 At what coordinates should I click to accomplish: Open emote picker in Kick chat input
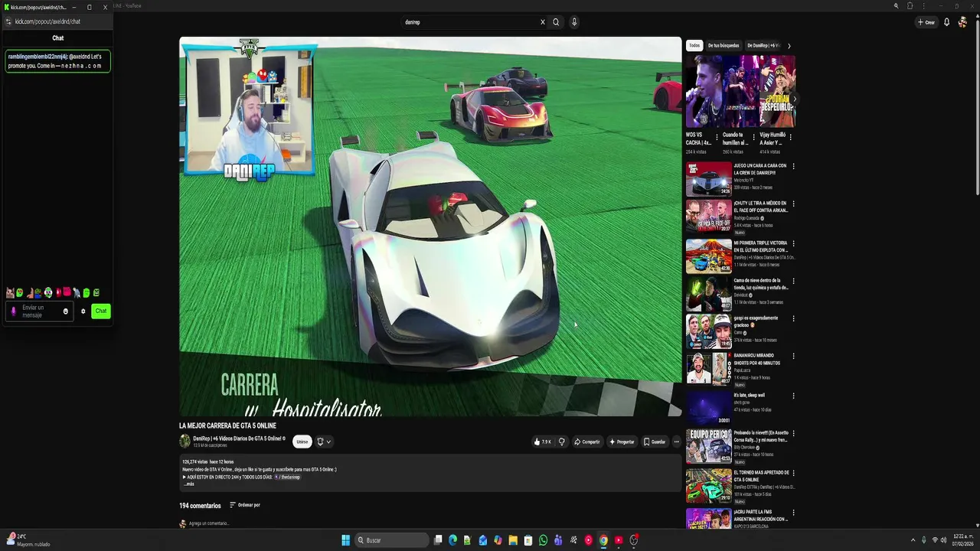(x=65, y=311)
